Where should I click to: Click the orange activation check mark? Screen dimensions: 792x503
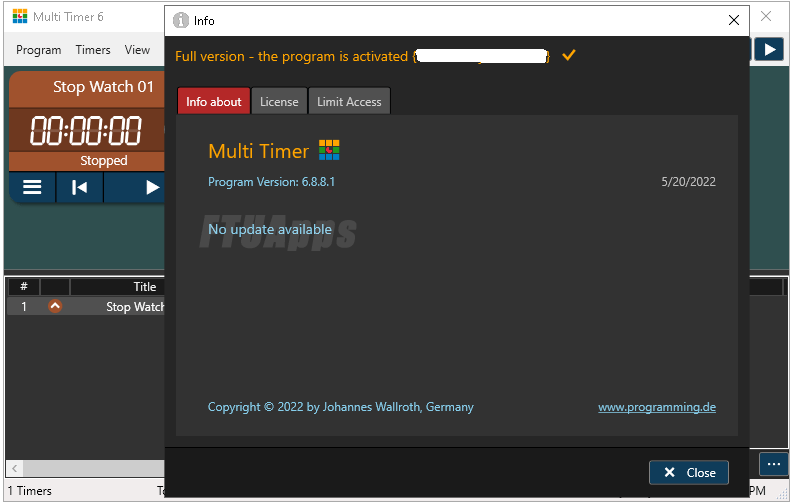coord(569,55)
